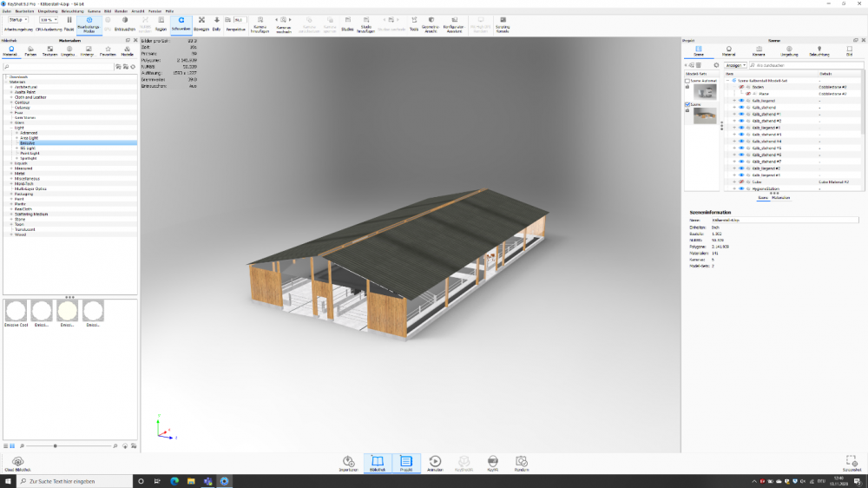This screenshot has width=868, height=488.
Task: Select the Emissive tree item
Action: [x=27, y=142]
